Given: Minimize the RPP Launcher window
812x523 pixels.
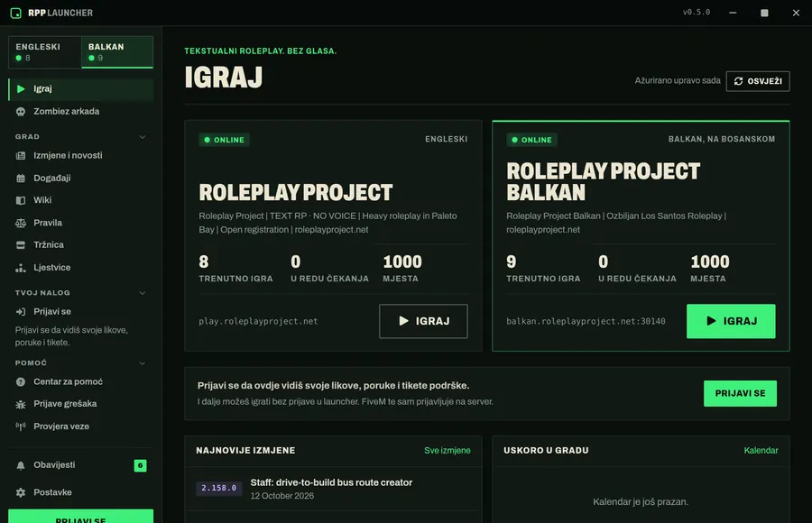Looking at the screenshot, I should [733, 13].
